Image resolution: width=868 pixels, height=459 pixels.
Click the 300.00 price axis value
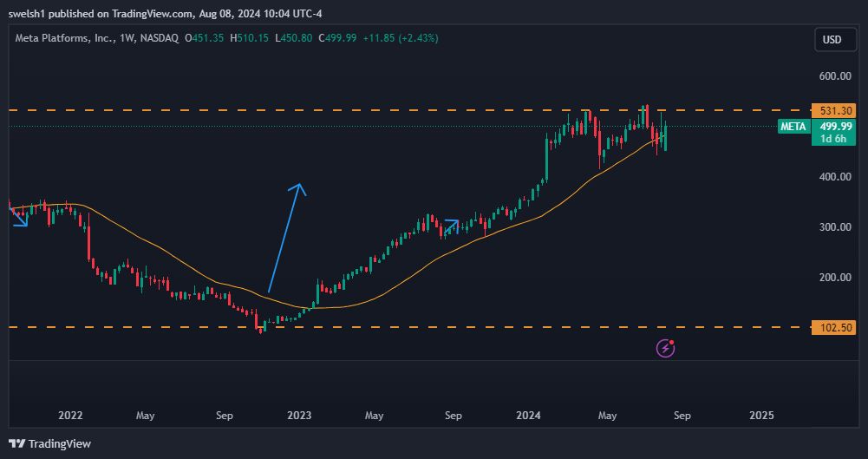pyautogui.click(x=835, y=227)
